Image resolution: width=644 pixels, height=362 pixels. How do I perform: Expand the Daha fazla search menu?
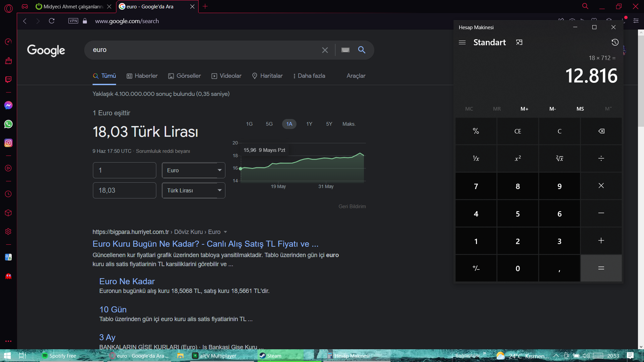click(x=309, y=76)
